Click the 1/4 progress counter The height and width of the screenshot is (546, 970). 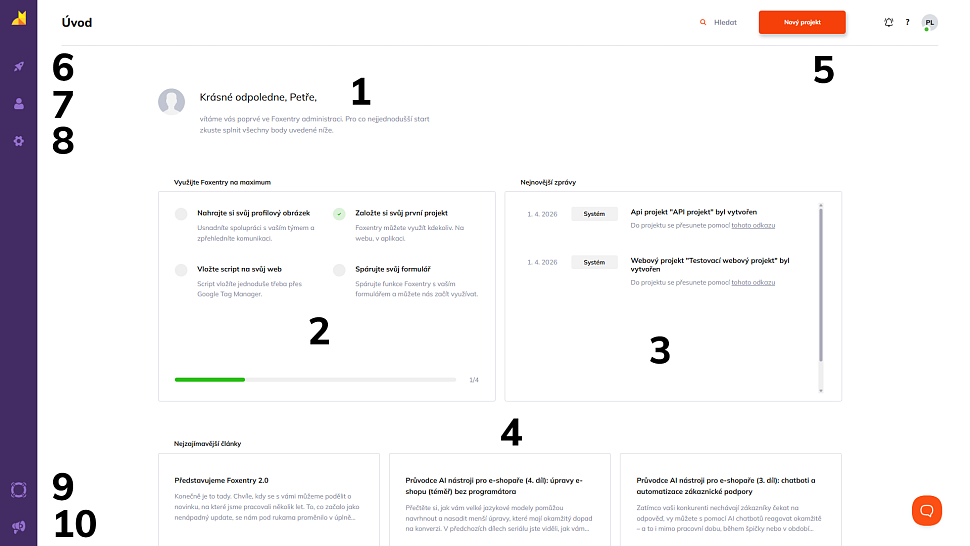pos(474,380)
